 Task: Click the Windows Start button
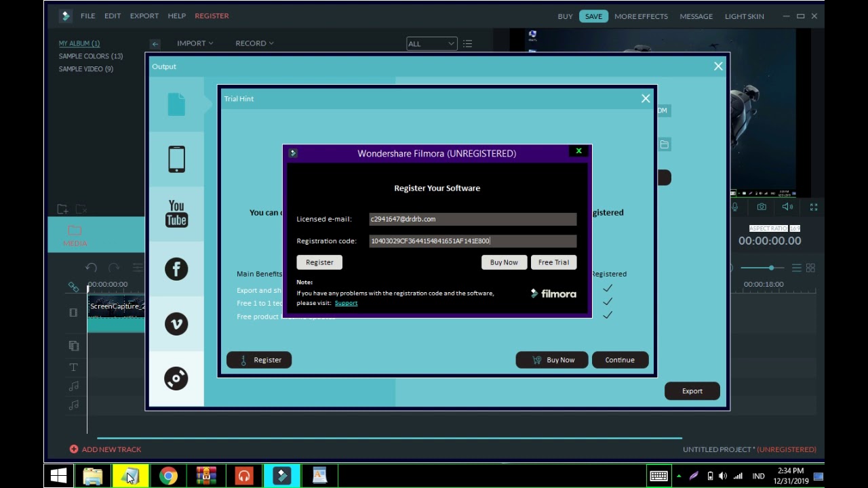[59, 476]
